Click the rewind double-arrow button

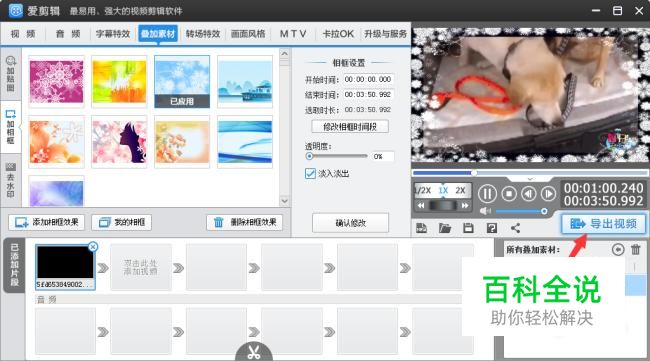tap(421, 205)
